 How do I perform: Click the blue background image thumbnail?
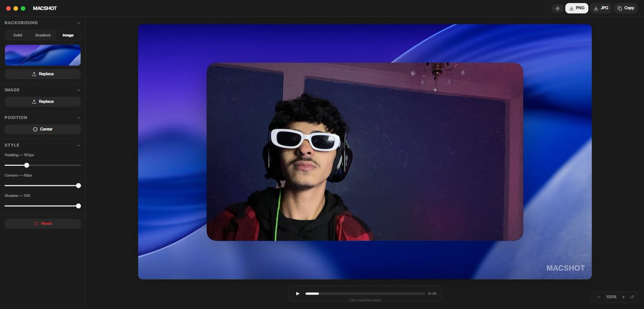tap(43, 55)
